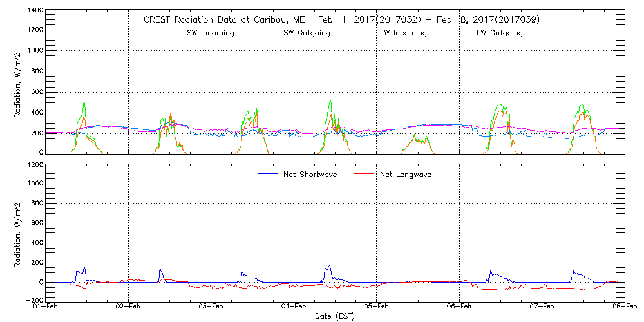Screen dimensions: 644x322
Task: Click the 02-Feb date tick label
Action: (x=128, y=307)
